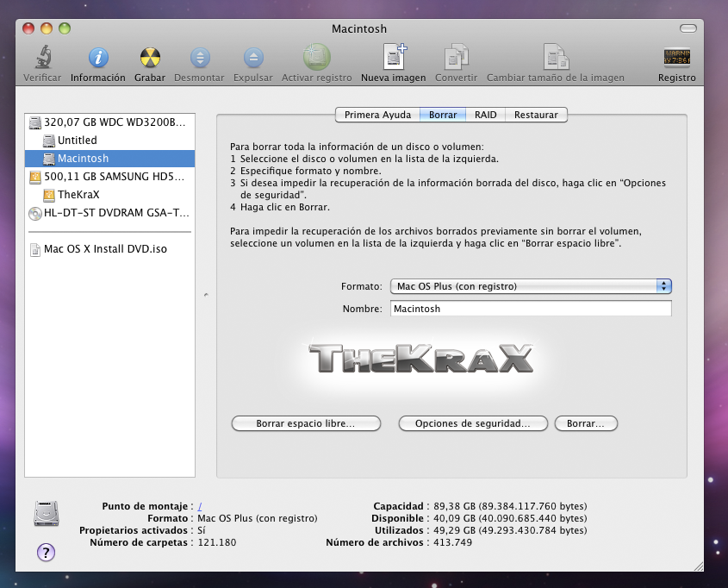Click the Activar registro icon
728x588 pixels.
(x=317, y=57)
